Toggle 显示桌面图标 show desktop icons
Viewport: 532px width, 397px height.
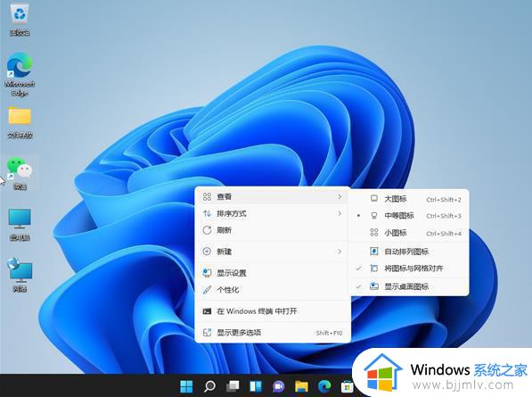point(409,286)
